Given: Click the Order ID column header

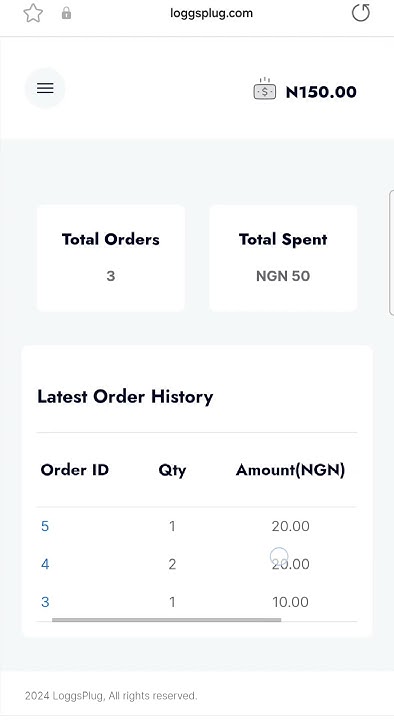Looking at the screenshot, I should click(74, 470).
